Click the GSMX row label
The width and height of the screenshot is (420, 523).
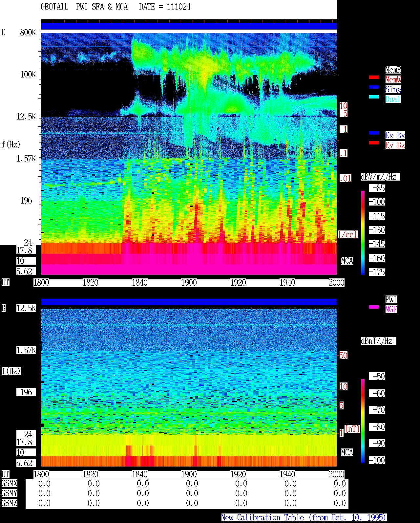(x=9, y=484)
